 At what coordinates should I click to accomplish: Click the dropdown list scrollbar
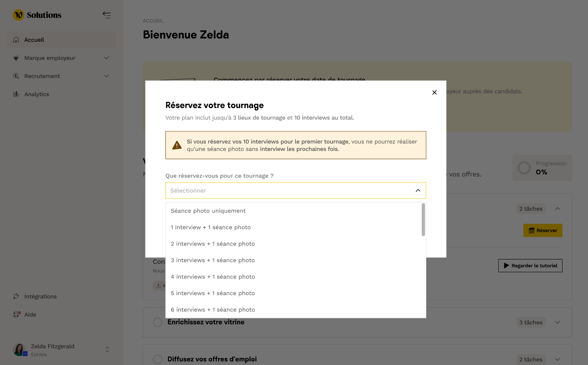click(x=423, y=220)
